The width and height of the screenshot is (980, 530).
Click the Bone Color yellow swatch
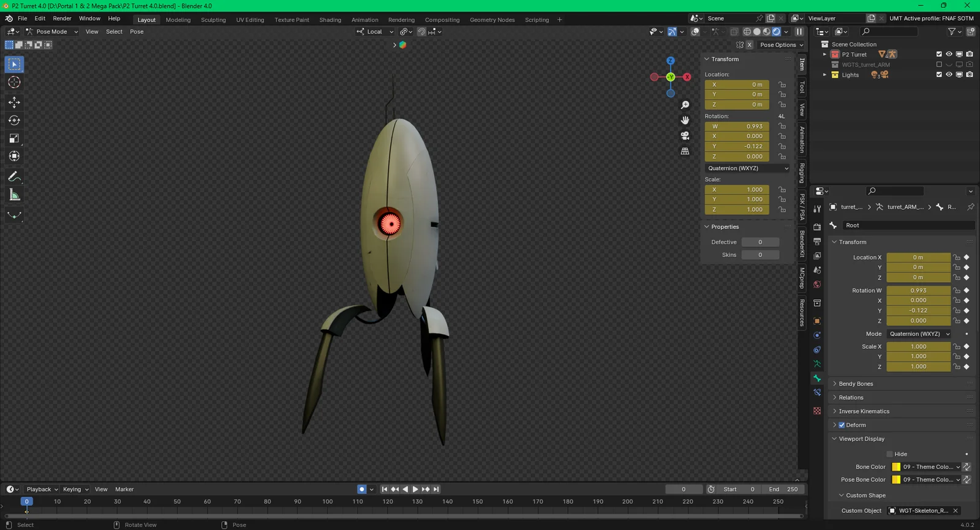pyautogui.click(x=896, y=467)
